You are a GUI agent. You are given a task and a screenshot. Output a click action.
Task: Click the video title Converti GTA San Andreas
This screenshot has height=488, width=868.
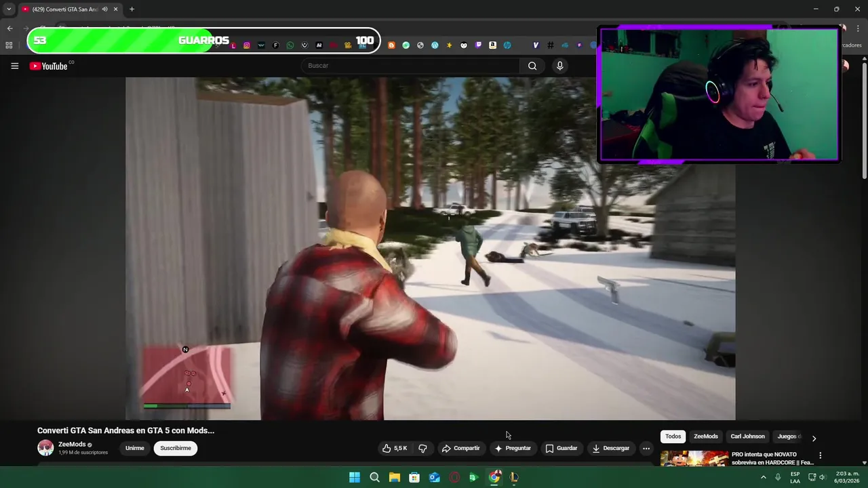(x=125, y=430)
